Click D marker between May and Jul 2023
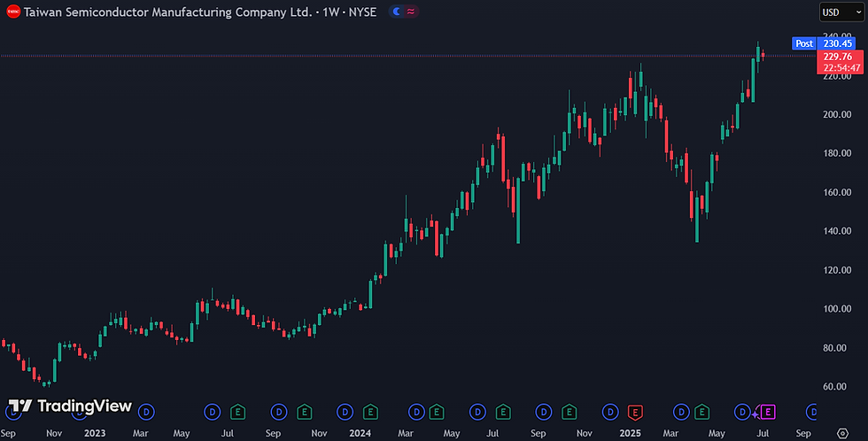Screen dimensions: 868x441 [212, 412]
